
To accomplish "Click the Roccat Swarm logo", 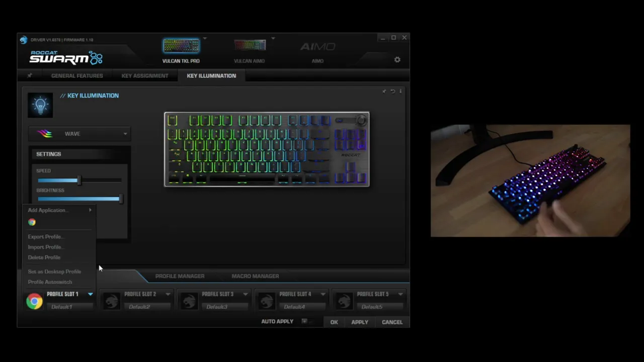I will [x=66, y=57].
